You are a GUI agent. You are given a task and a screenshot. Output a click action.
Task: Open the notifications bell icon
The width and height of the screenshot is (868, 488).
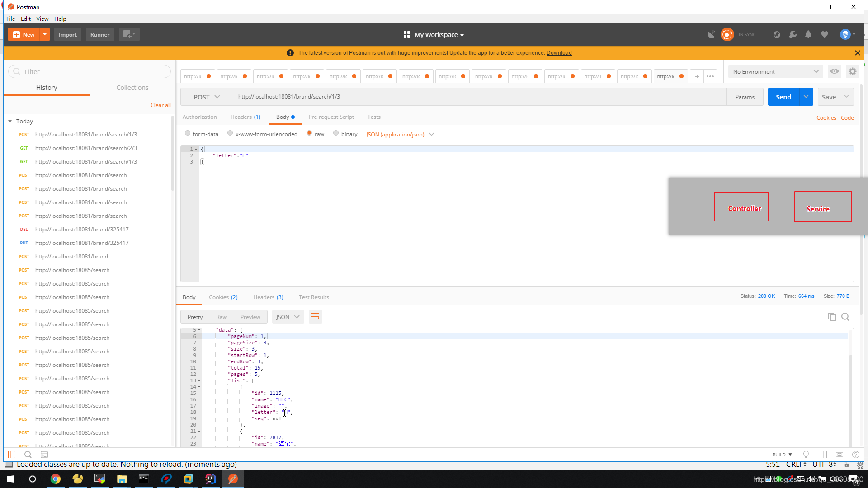point(808,34)
